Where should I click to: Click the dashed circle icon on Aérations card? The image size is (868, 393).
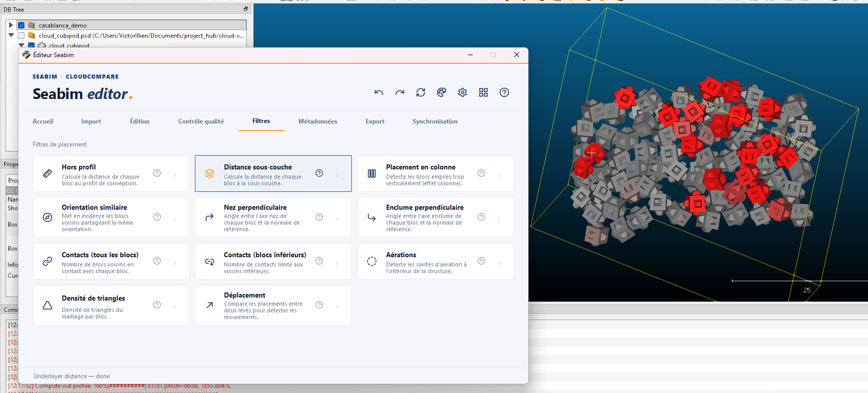[x=372, y=261]
